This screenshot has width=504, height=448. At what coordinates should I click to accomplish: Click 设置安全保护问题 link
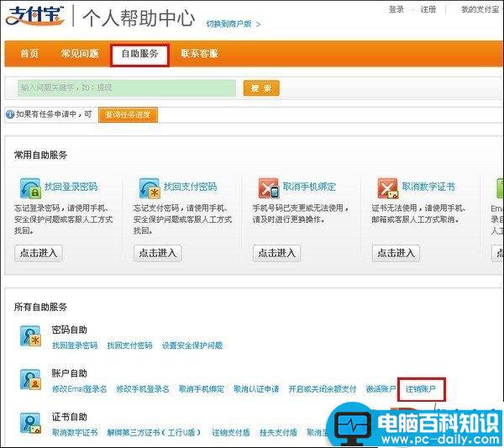click(192, 345)
